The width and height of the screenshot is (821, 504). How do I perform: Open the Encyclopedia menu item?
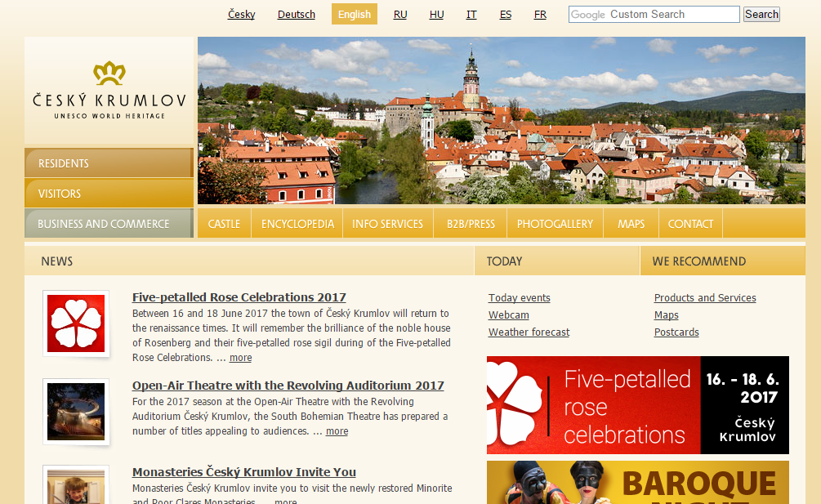[297, 224]
